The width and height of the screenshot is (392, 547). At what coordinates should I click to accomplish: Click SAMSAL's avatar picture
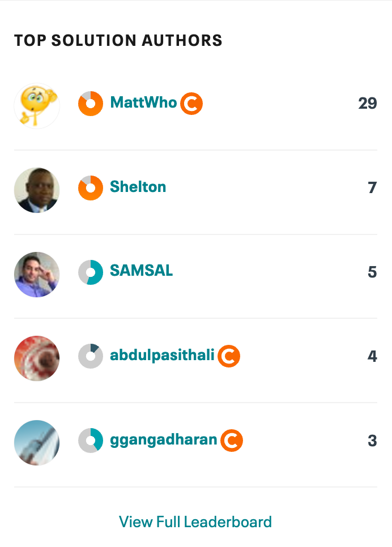pyautogui.click(x=37, y=275)
